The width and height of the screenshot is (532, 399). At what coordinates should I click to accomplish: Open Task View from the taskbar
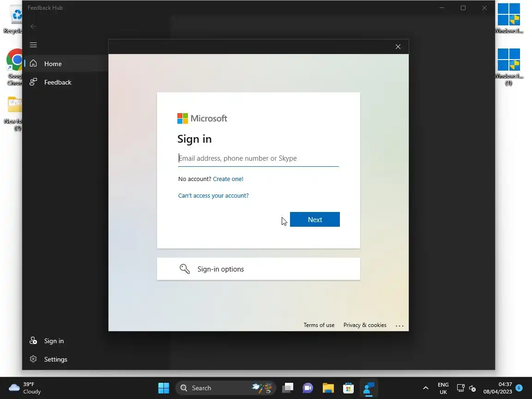pyautogui.click(x=288, y=388)
